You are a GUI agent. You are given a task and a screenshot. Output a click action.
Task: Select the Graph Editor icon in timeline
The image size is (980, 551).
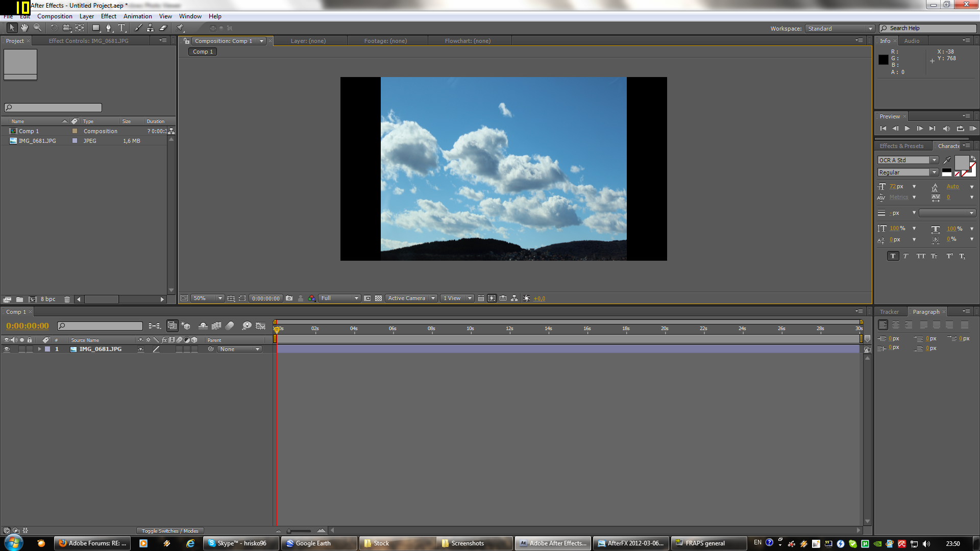coord(262,325)
